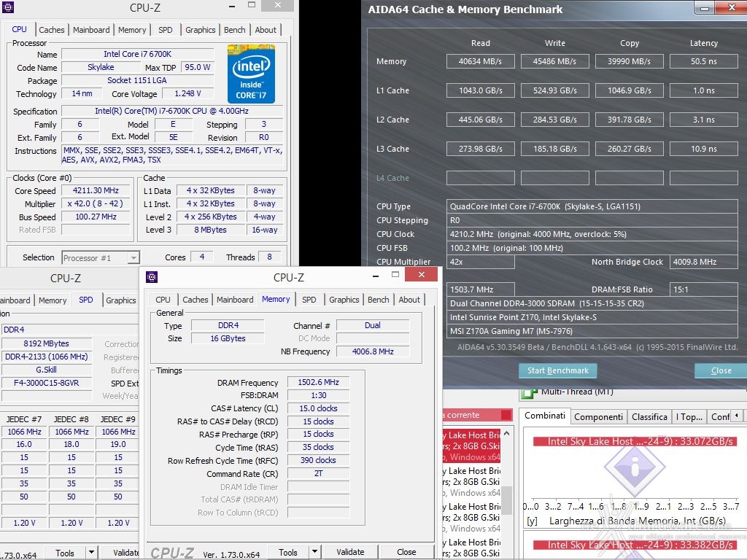Click the Close button in AIDA64 benchmark window
The height and width of the screenshot is (560, 747).
click(721, 370)
